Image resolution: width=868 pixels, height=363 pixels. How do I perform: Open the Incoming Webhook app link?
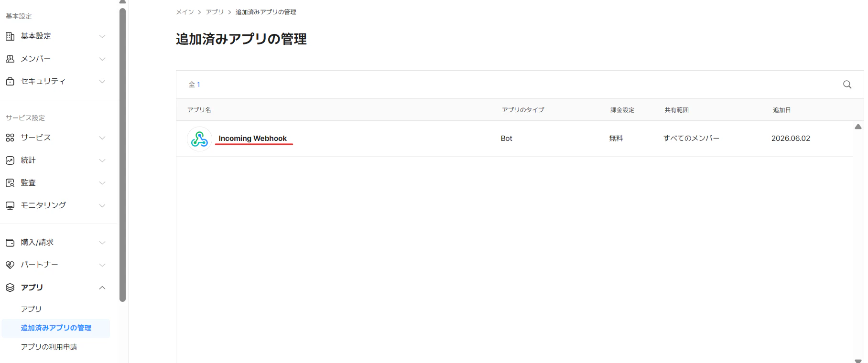[x=253, y=139]
